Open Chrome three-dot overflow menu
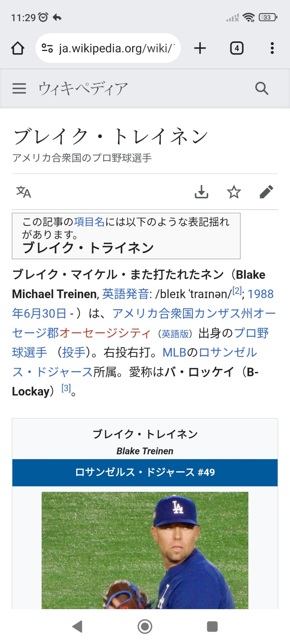This screenshot has height=644, width=290. [272, 48]
